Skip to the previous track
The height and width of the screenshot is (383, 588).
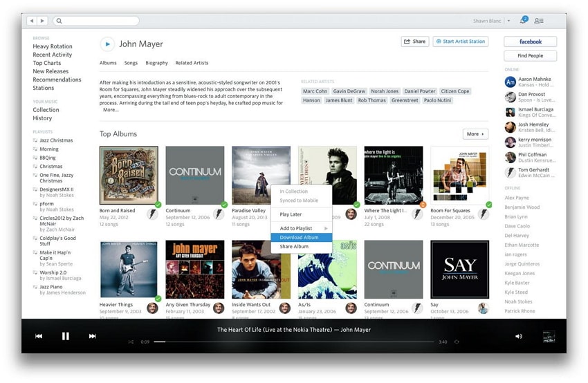click(39, 336)
